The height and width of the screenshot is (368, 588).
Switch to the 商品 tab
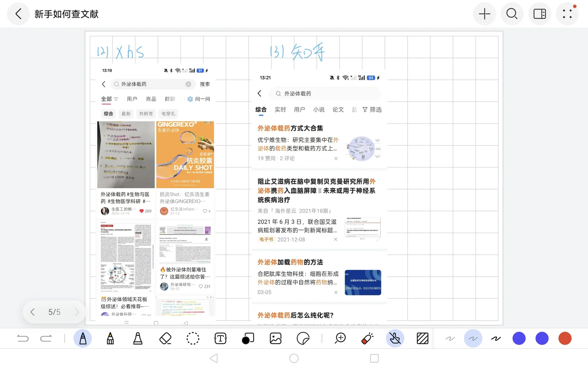coord(151,99)
